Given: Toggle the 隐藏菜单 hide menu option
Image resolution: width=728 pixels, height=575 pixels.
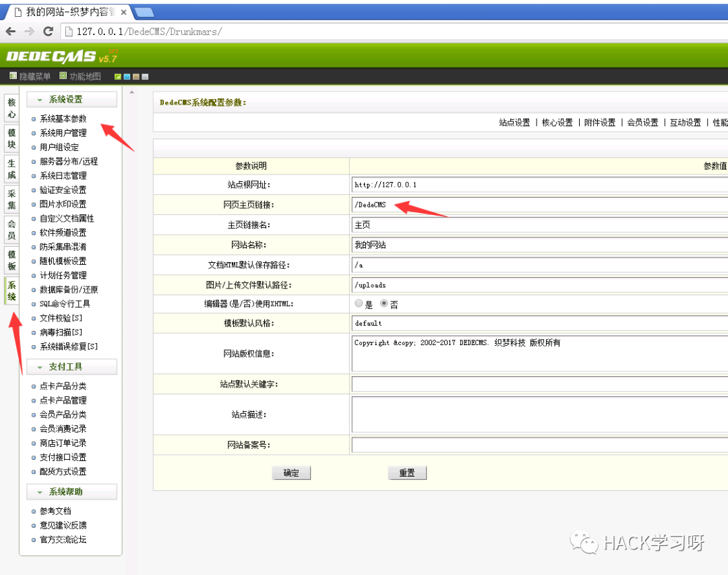Looking at the screenshot, I should (30, 76).
